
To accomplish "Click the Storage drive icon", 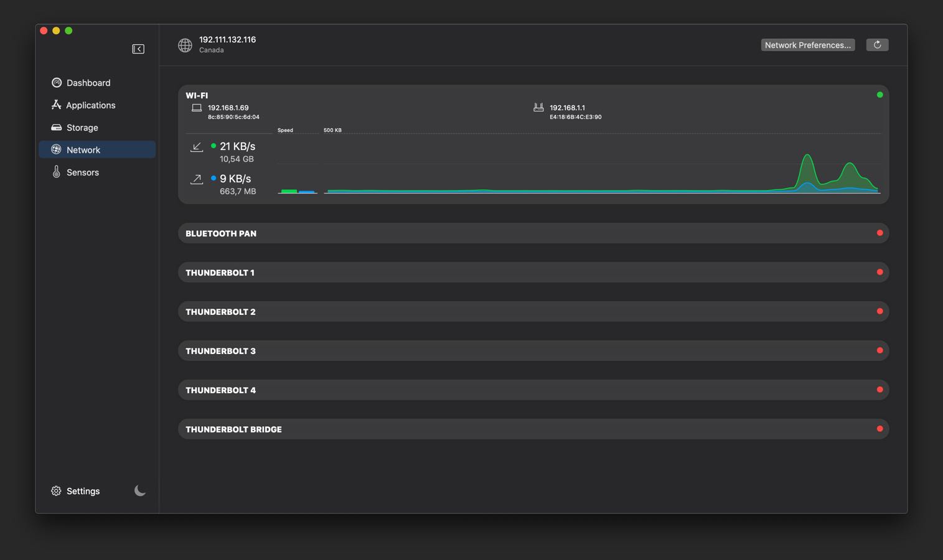I will [57, 128].
